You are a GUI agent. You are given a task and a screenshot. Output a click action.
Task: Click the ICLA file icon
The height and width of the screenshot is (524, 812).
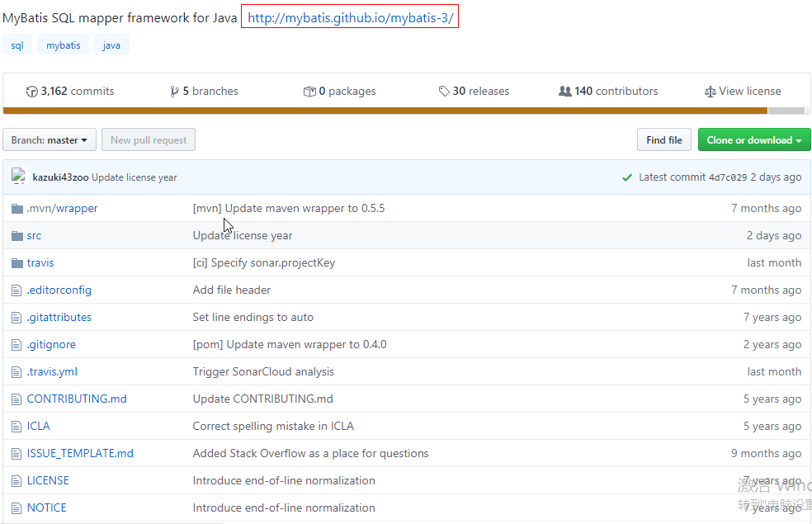click(x=17, y=427)
